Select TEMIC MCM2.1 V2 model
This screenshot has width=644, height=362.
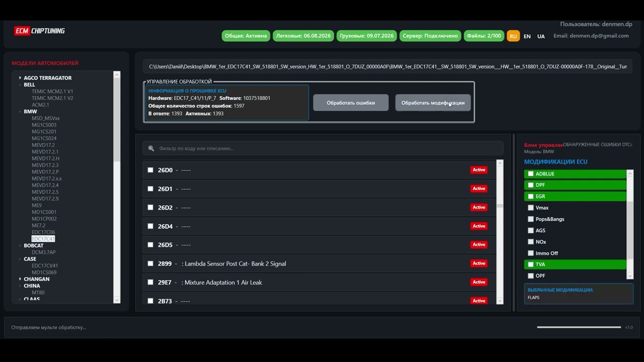coord(52,98)
